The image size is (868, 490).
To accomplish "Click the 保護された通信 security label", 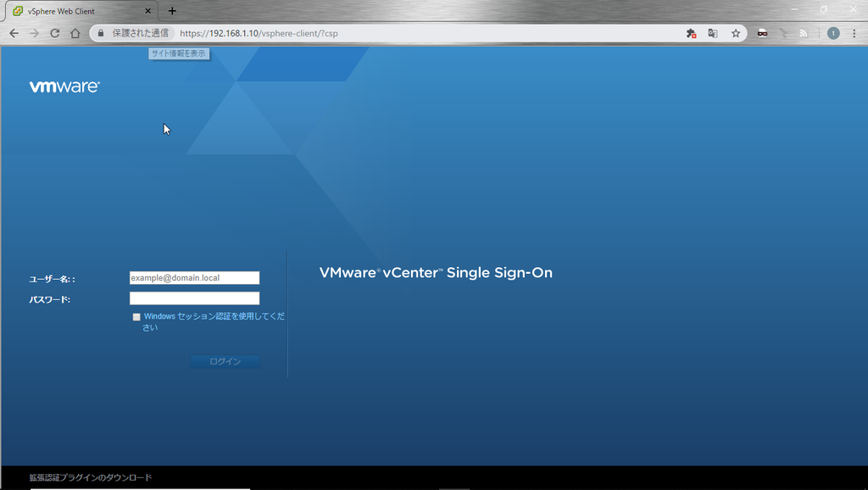I will pyautogui.click(x=141, y=33).
